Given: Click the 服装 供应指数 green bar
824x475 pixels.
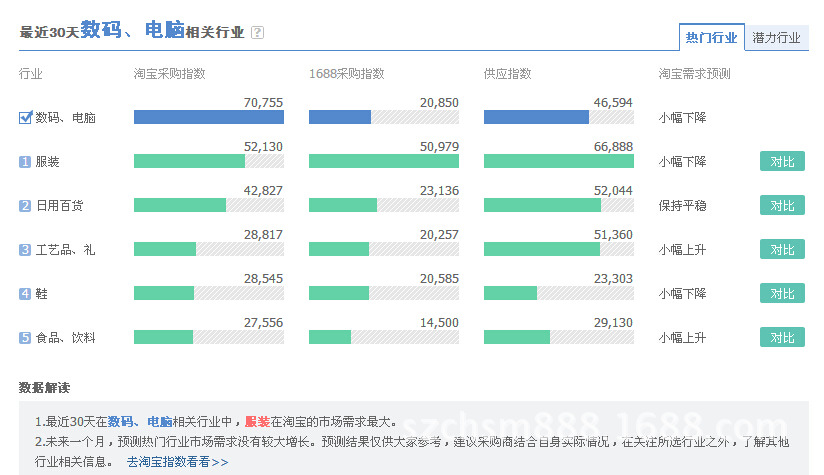Looking at the screenshot, I should [558, 161].
